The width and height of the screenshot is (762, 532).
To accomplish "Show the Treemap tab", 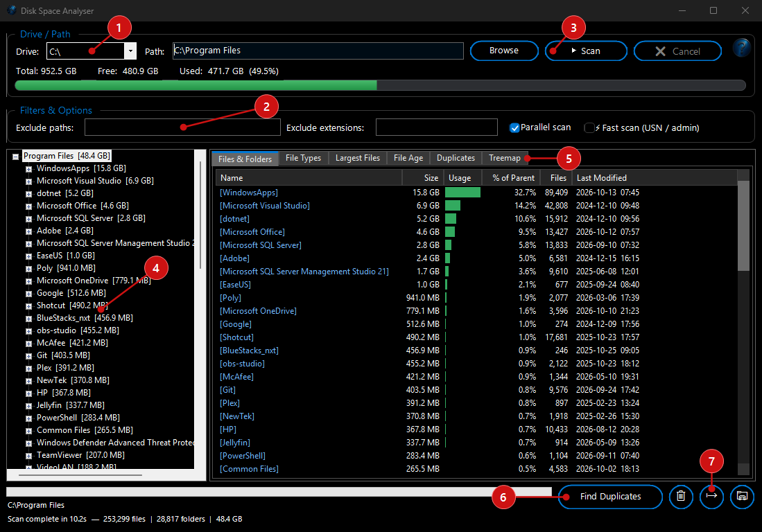I will coord(505,158).
